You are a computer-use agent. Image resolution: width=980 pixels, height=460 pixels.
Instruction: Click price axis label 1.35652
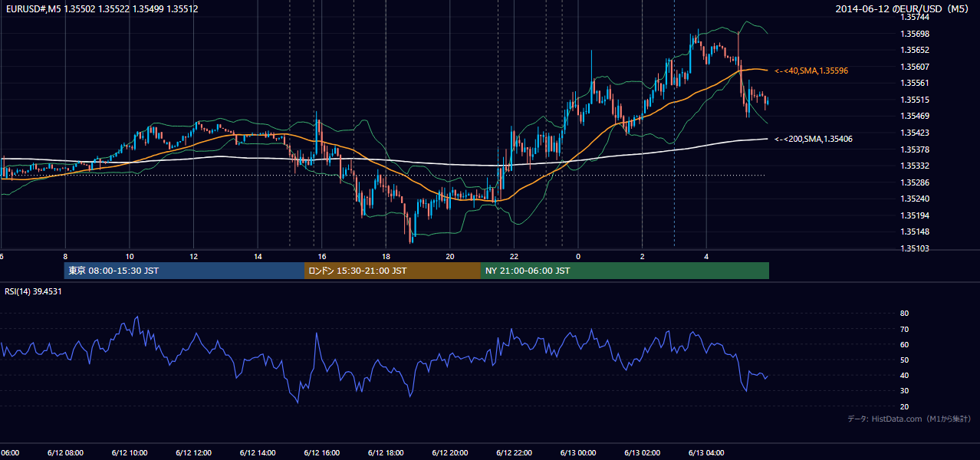click(x=915, y=50)
